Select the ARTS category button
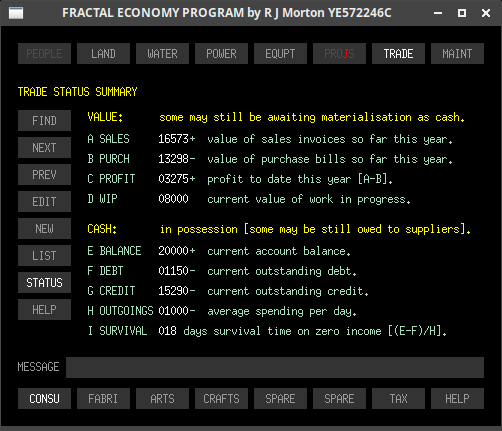This screenshot has height=431, width=502. tap(162, 399)
